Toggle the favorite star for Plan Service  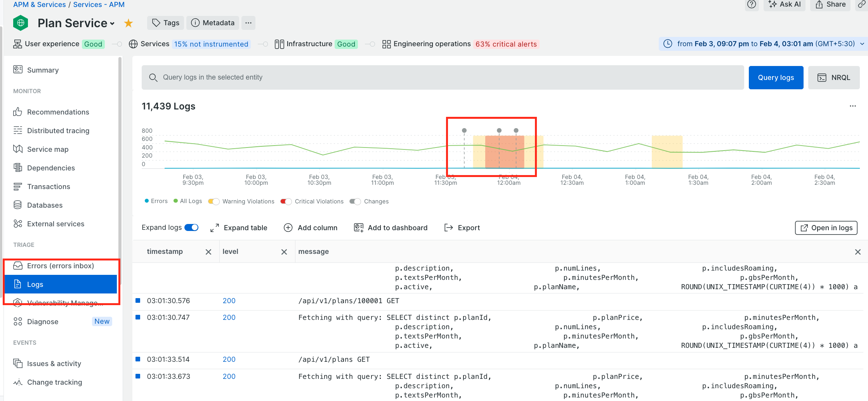(128, 23)
